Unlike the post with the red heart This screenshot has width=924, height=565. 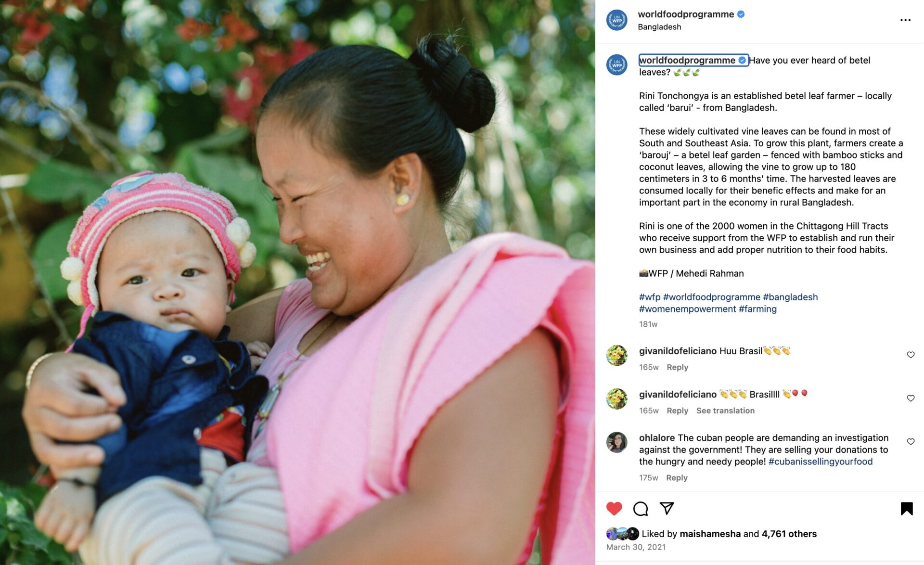tap(614, 508)
